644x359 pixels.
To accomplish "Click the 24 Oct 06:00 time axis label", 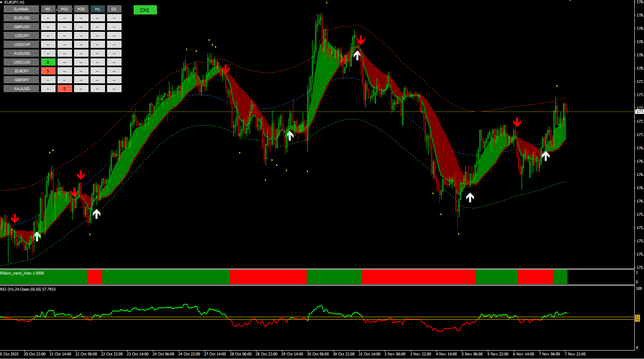I will coord(163,354).
